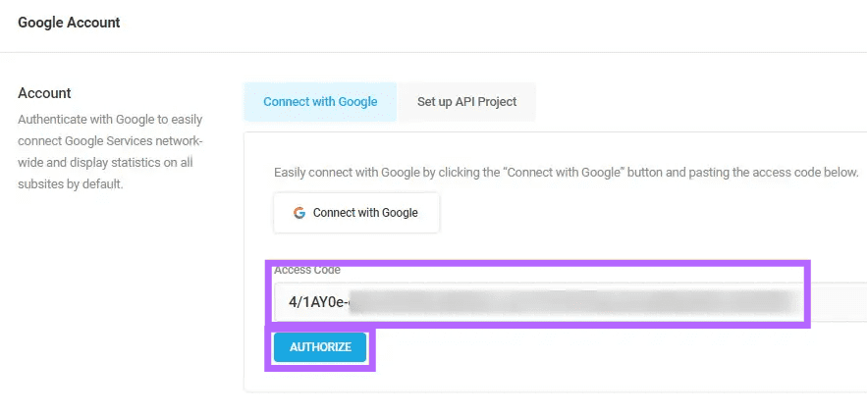This screenshot has height=414, width=868.
Task: Click the Account section title
Action: click(44, 93)
